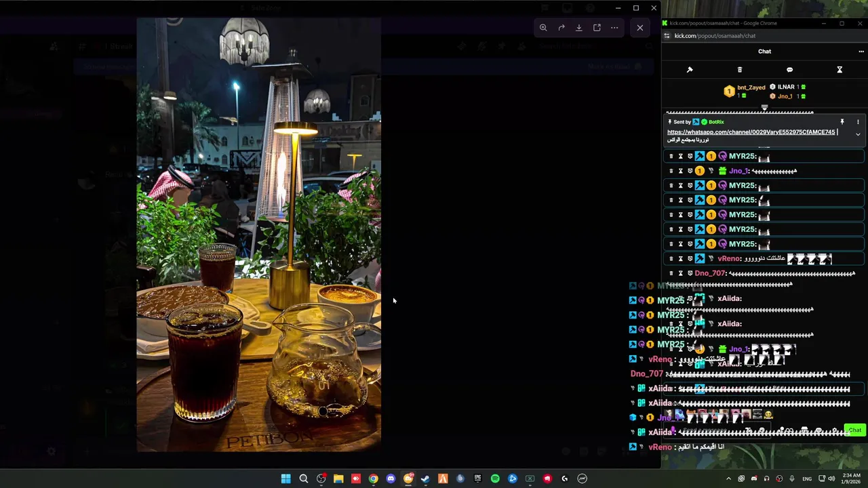Viewport: 868px width, 488px height.
Task: Show hidden system tray icons
Action: click(x=728, y=479)
